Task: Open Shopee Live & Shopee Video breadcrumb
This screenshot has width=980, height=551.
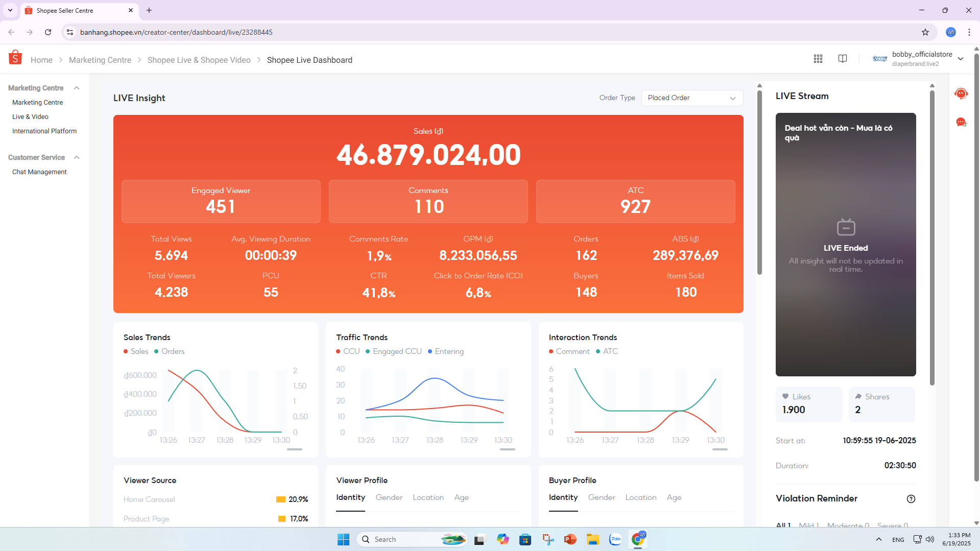Action: [x=199, y=60]
